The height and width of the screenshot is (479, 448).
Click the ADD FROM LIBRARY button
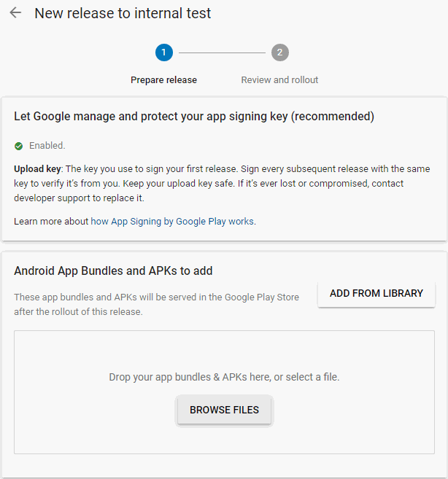click(376, 294)
